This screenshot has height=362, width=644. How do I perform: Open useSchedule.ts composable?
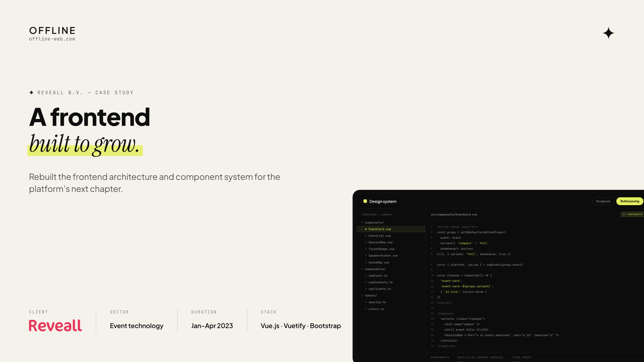pyautogui.click(x=380, y=282)
